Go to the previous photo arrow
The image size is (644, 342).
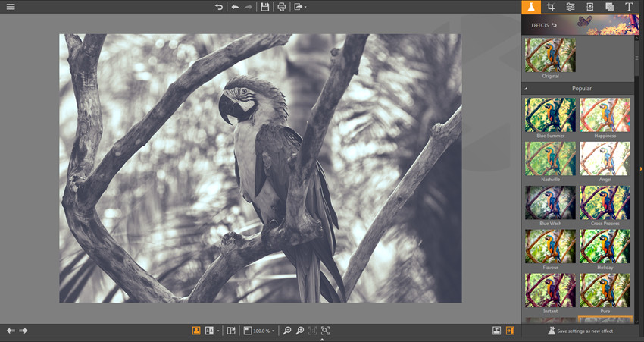click(11, 331)
